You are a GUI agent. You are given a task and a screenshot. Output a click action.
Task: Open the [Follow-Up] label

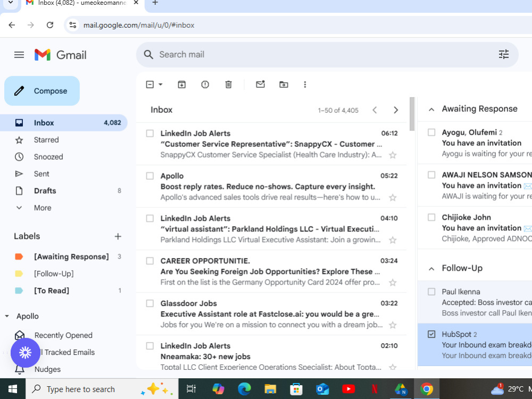[54, 274]
